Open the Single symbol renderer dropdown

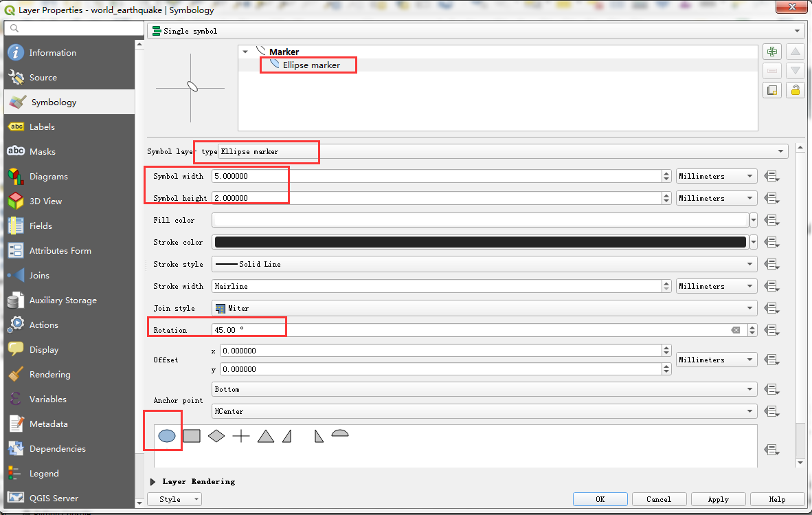[x=475, y=31]
